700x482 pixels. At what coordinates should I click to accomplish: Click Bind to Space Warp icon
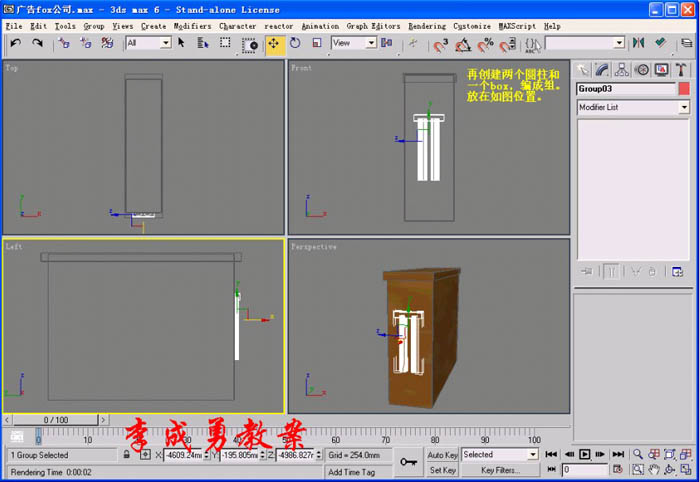click(107, 43)
